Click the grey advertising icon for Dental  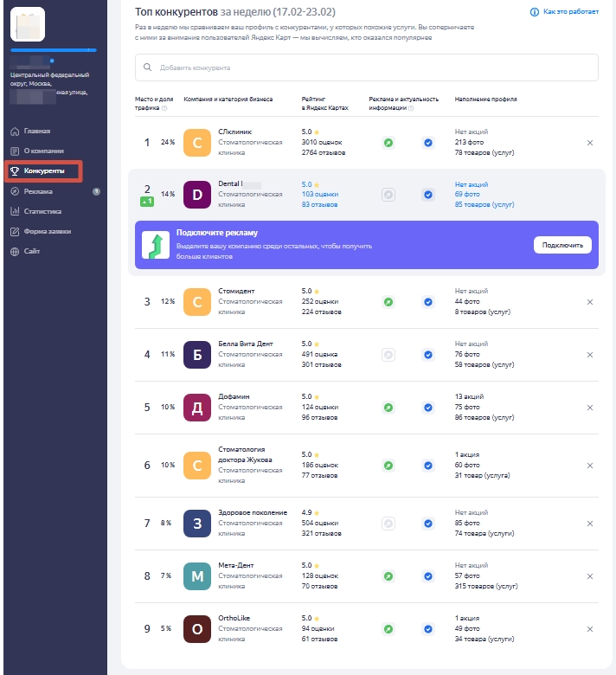click(x=388, y=195)
